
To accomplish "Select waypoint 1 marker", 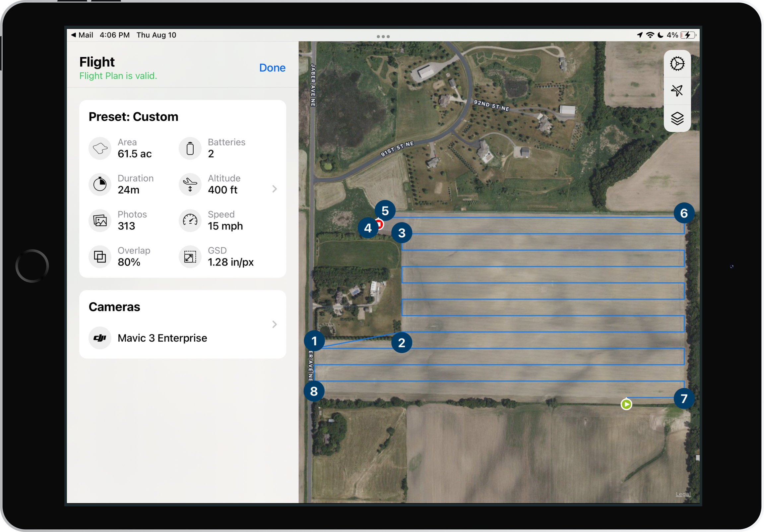I will pyautogui.click(x=314, y=341).
